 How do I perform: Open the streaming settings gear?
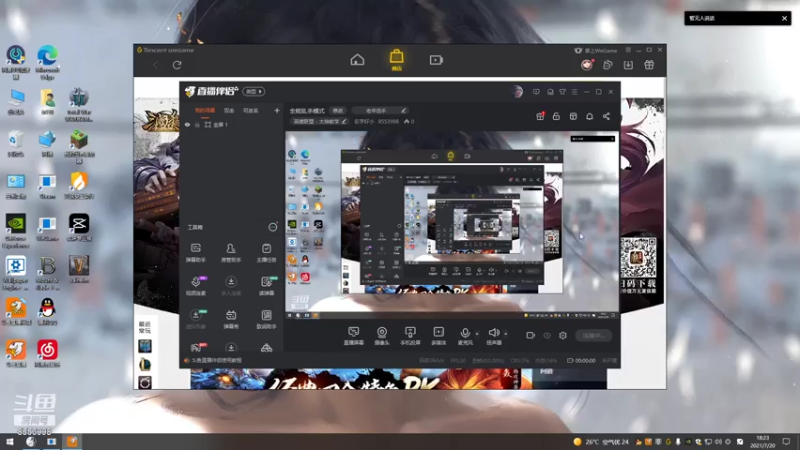click(x=563, y=335)
